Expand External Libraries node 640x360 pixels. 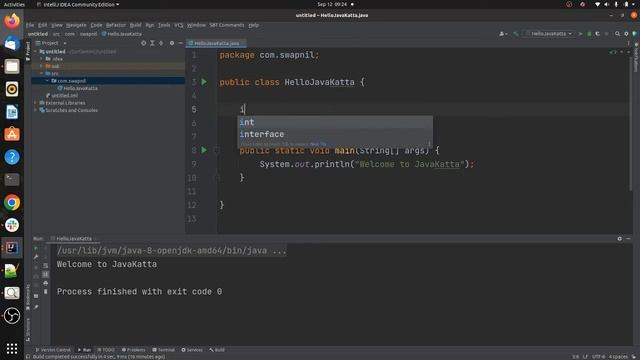click(x=36, y=103)
